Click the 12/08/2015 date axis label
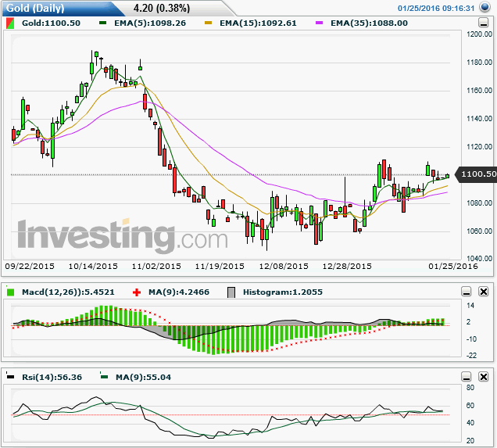 click(x=284, y=267)
